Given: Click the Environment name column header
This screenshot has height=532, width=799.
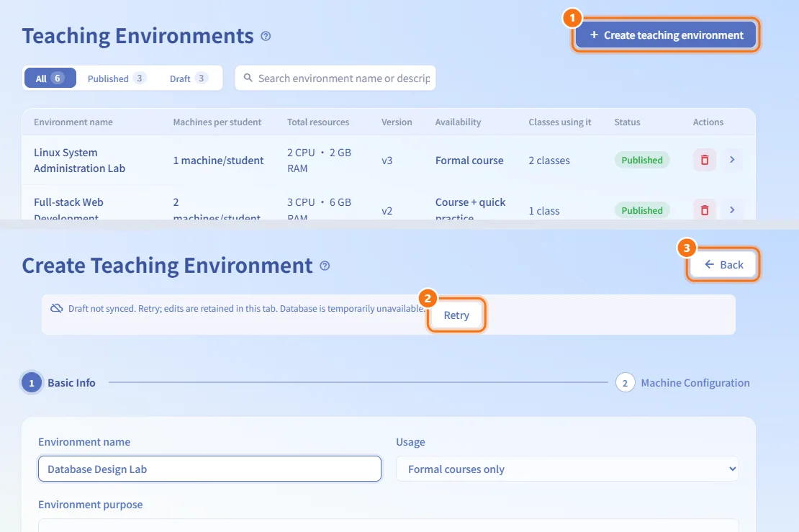Looking at the screenshot, I should [73, 122].
